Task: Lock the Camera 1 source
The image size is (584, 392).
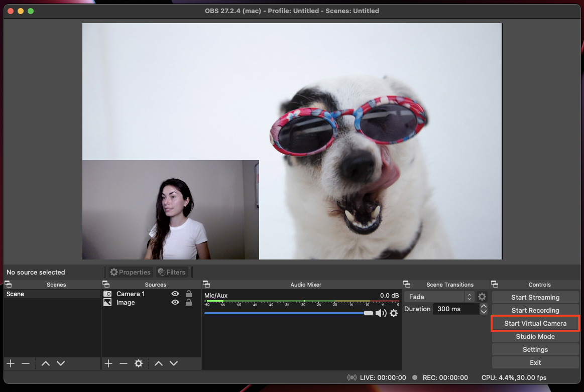Action: point(189,294)
